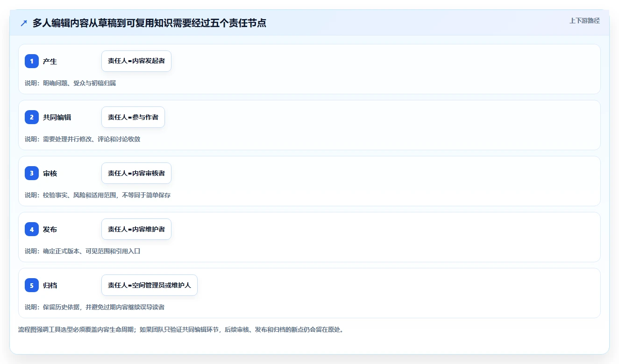Click the 责任人=内容审核者 chip
Viewport: 619px width, 364px height.
click(136, 173)
